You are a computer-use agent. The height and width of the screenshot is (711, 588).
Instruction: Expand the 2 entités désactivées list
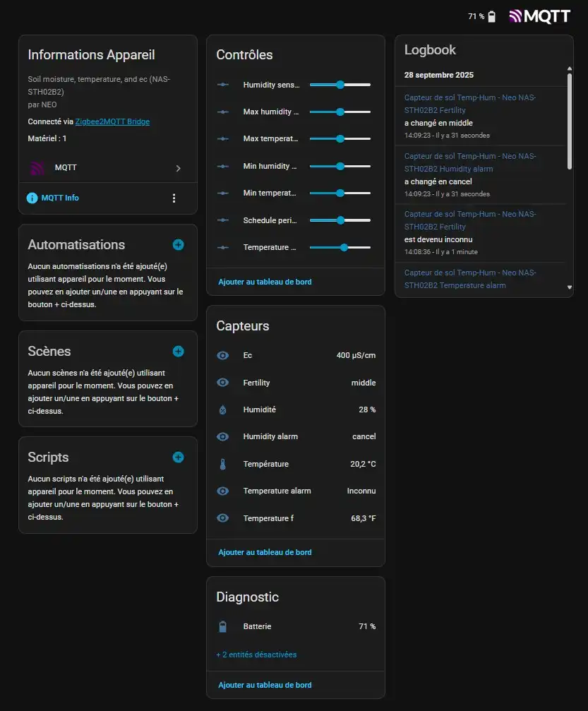point(256,655)
